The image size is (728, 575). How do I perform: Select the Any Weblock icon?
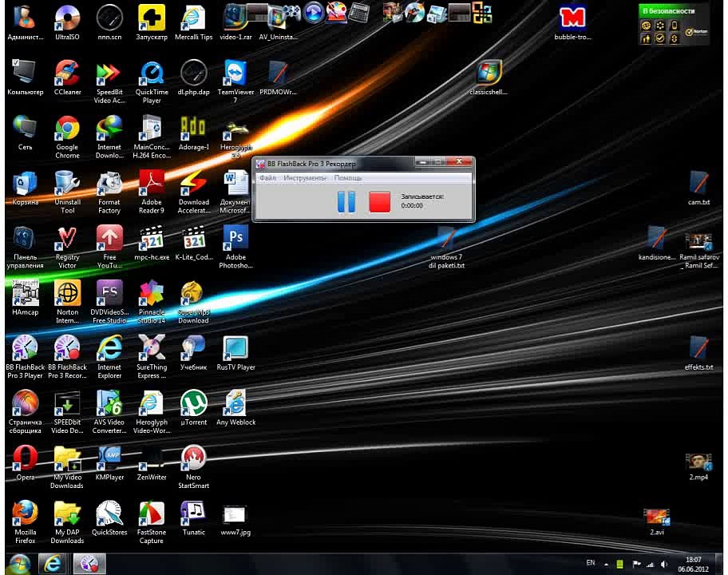click(x=235, y=408)
